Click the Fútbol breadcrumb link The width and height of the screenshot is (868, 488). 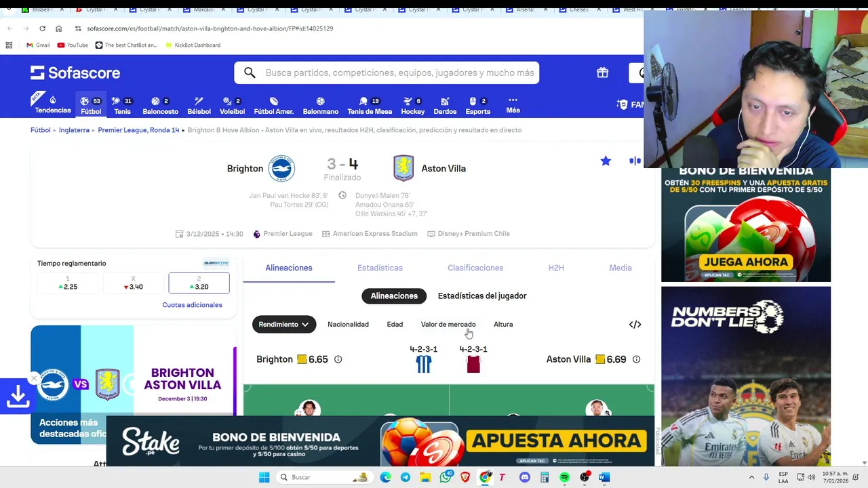tap(41, 130)
